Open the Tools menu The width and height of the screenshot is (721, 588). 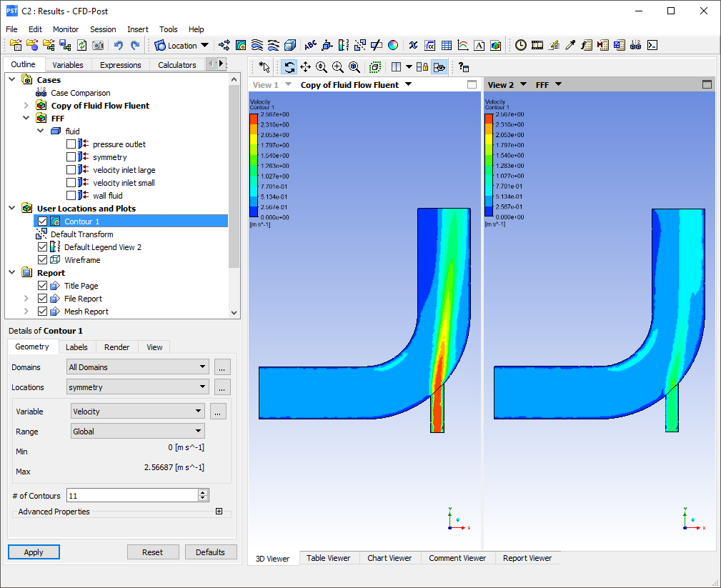pos(168,29)
